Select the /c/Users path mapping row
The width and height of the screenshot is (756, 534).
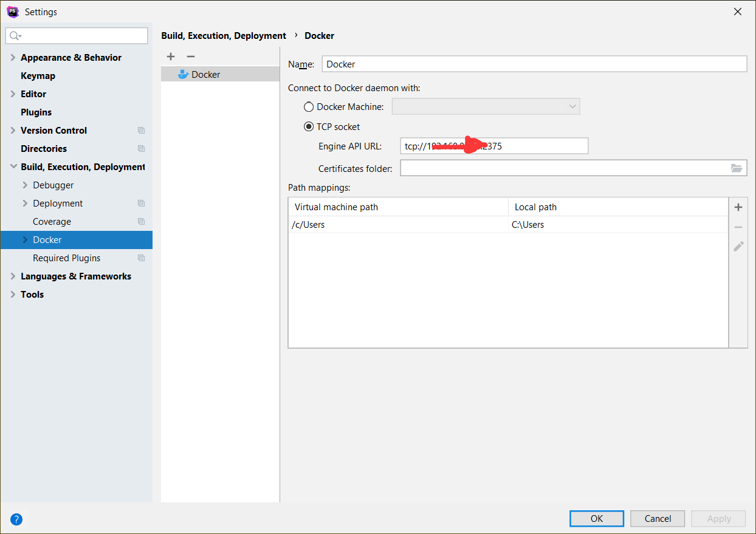(x=398, y=225)
